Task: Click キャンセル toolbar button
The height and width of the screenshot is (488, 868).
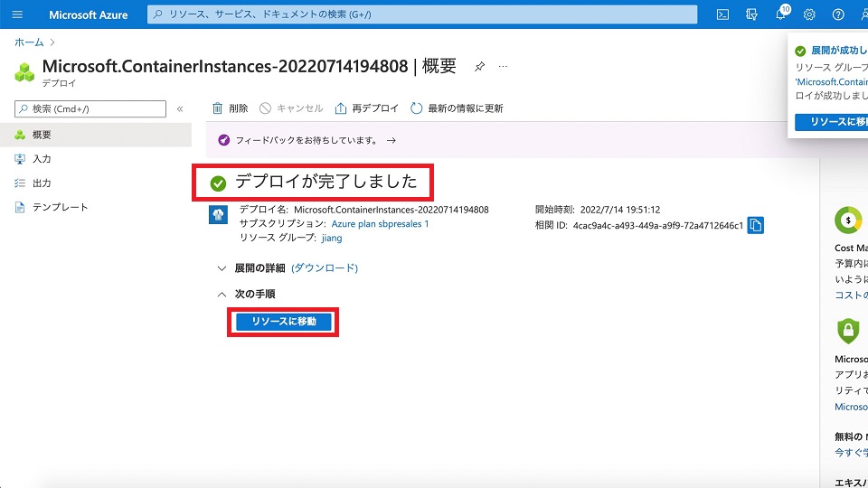Action: [291, 108]
